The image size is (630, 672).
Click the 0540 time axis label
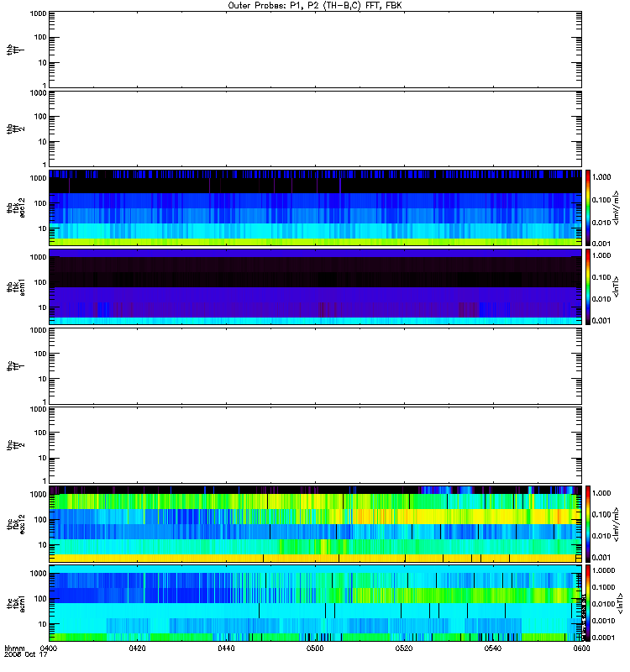pyautogui.click(x=493, y=648)
